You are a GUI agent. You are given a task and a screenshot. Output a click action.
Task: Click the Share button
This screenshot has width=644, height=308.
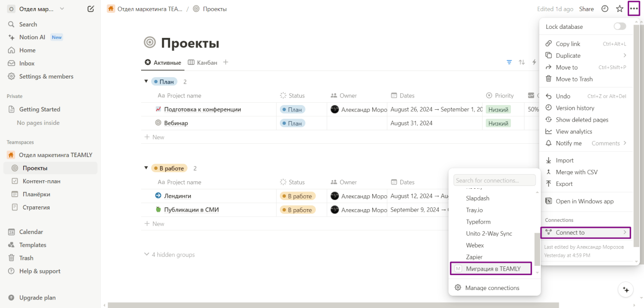[x=586, y=9]
